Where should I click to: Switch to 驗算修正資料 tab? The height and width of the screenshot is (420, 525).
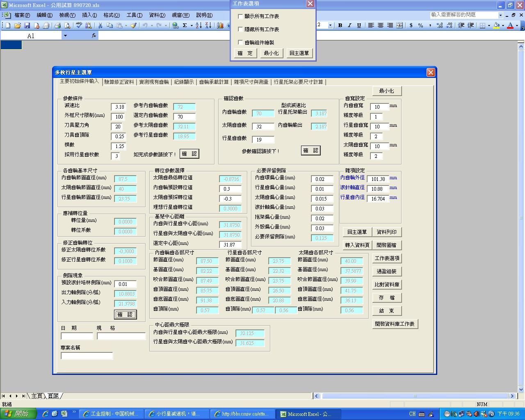point(119,82)
